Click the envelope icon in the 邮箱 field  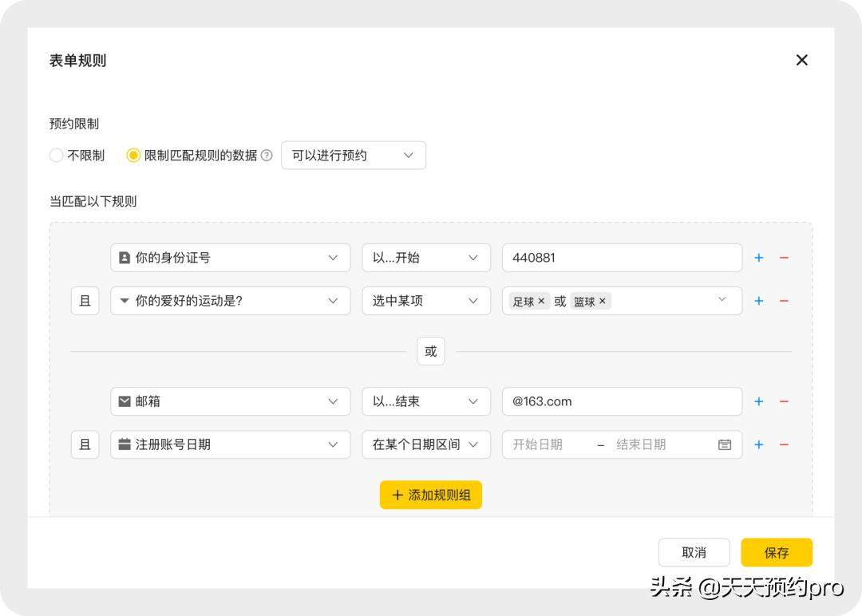click(125, 401)
